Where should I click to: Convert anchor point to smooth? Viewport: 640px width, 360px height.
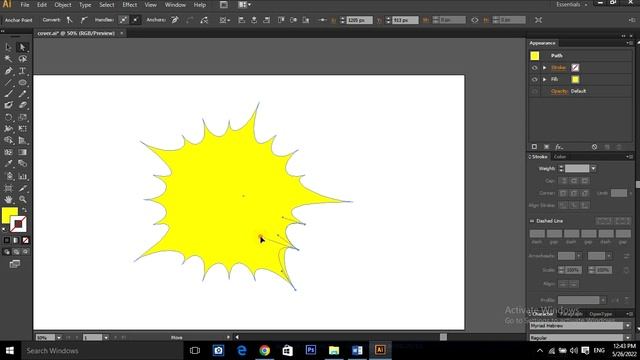[x=84, y=20]
